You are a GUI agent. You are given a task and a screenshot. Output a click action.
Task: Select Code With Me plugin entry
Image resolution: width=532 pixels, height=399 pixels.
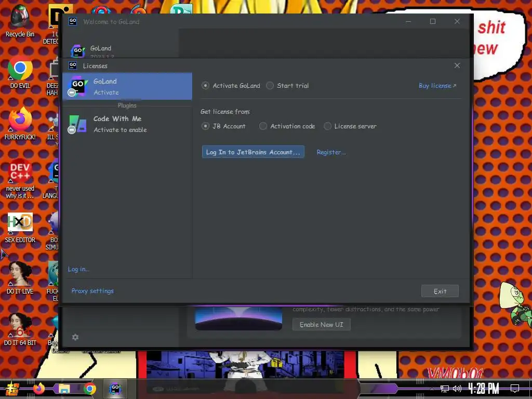(127, 124)
